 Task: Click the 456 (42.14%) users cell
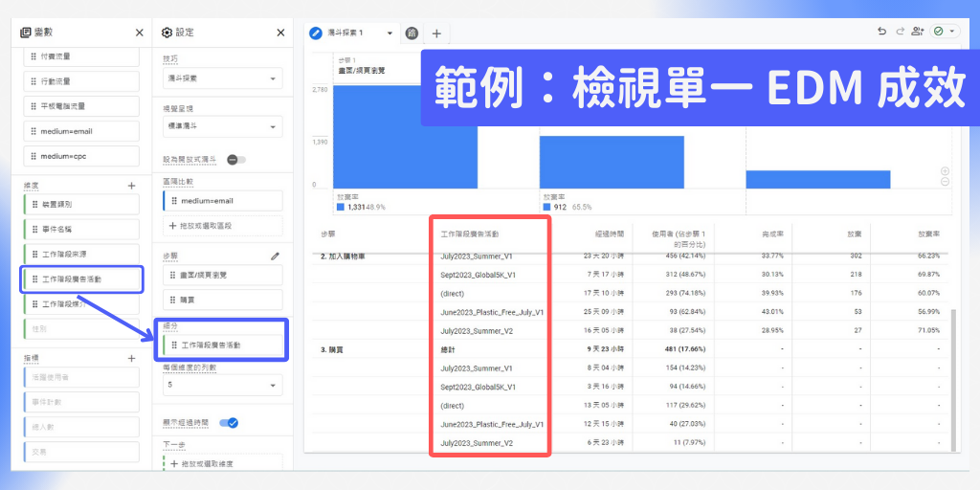pos(686,256)
